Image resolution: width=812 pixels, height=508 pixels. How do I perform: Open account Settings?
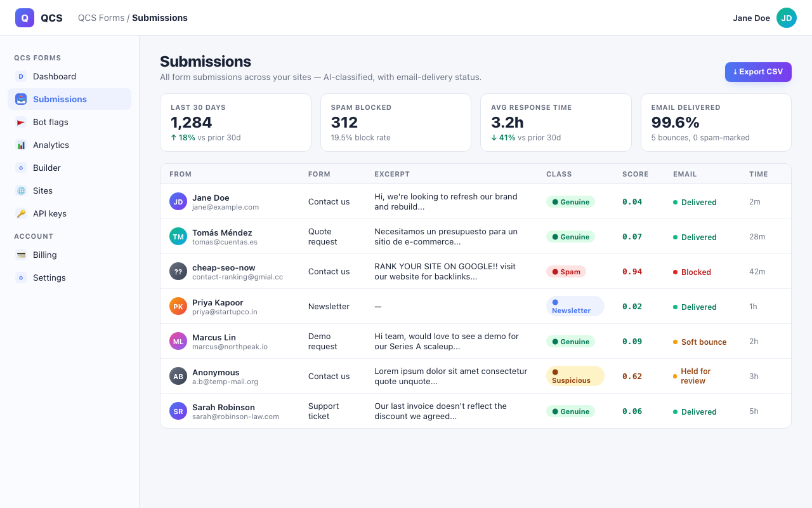(70, 277)
